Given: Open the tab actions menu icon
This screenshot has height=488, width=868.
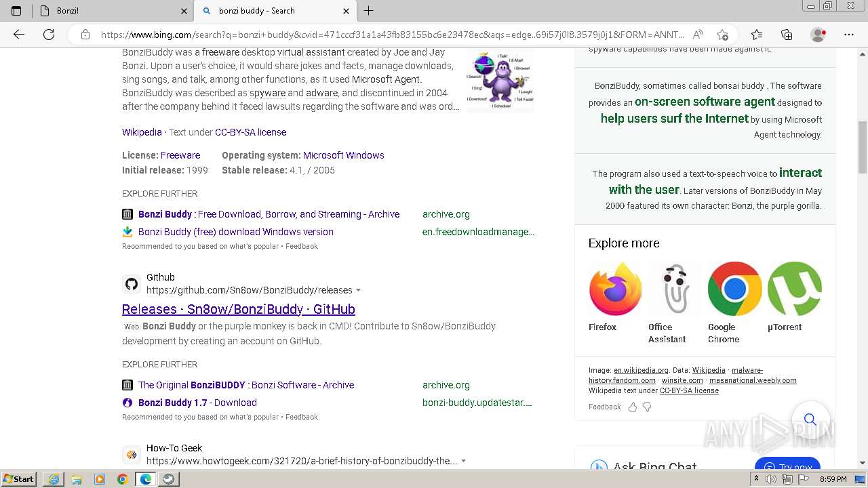Looking at the screenshot, I should (16, 11).
